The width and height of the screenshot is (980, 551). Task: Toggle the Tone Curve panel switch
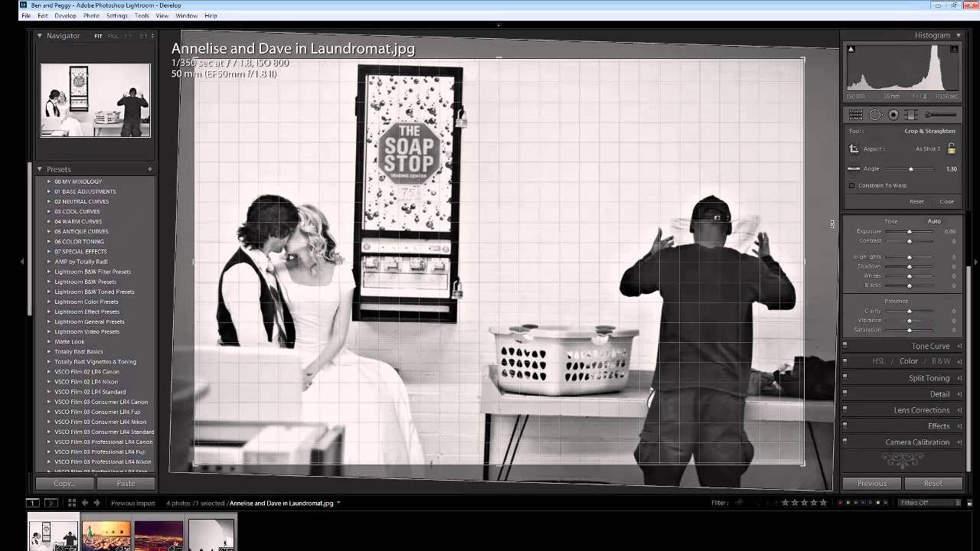point(845,346)
